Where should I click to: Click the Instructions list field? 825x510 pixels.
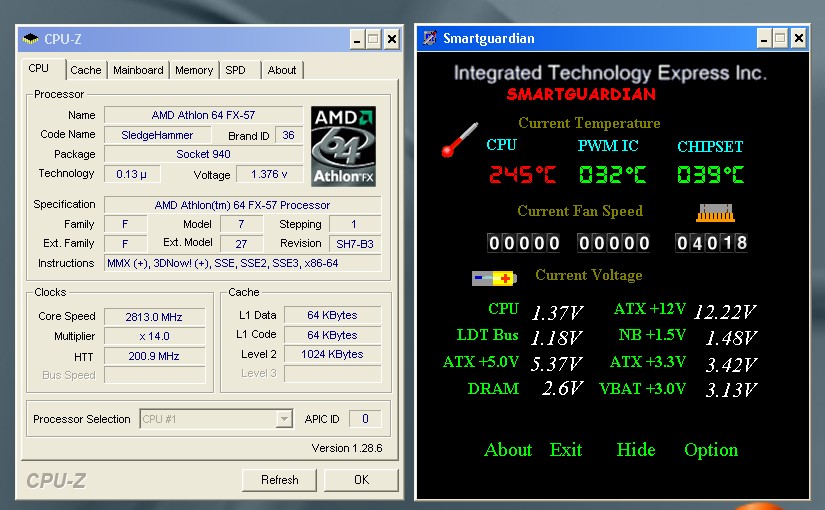[242, 263]
